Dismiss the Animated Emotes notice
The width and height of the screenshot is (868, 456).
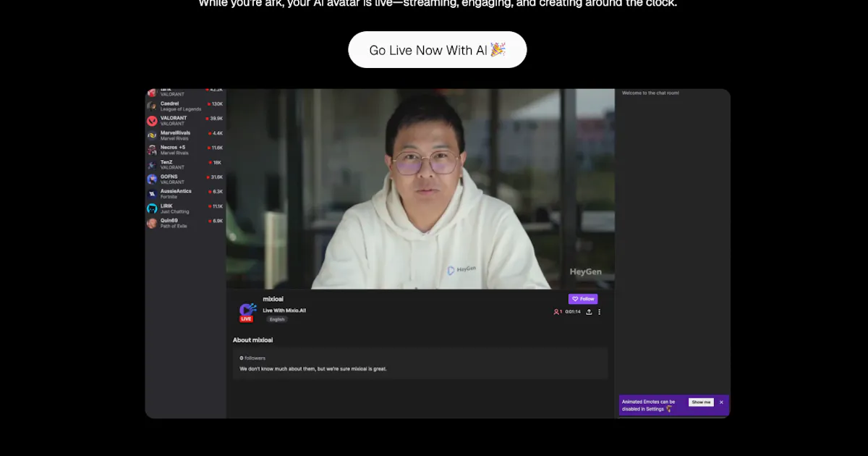pos(721,402)
